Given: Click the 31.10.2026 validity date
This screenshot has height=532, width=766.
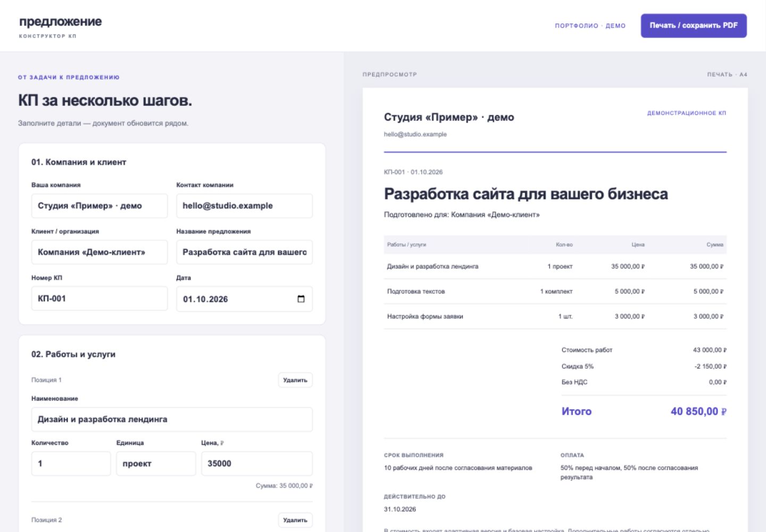Looking at the screenshot, I should tap(400, 509).
